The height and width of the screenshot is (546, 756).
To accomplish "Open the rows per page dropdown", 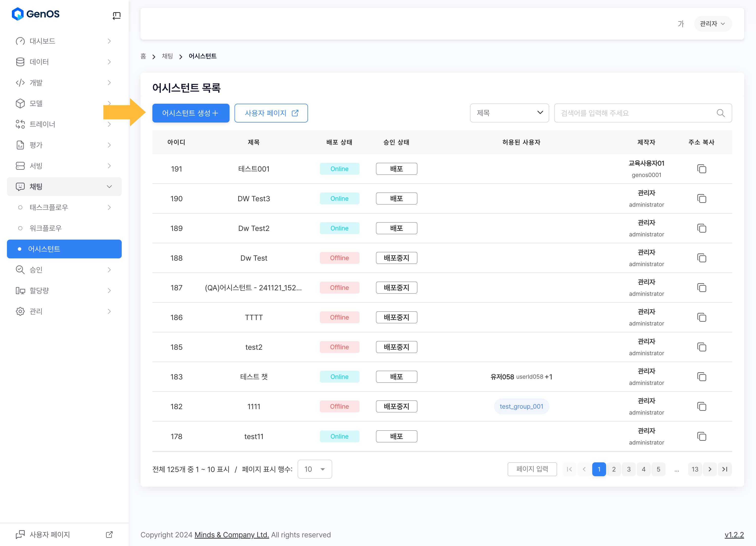I will [x=314, y=469].
